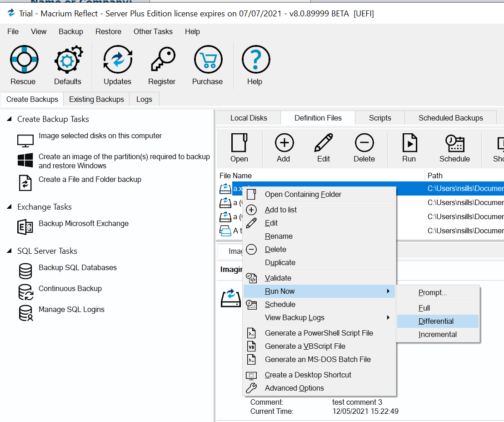Open the Purchase cart icon
The height and width of the screenshot is (422, 504).
208,59
